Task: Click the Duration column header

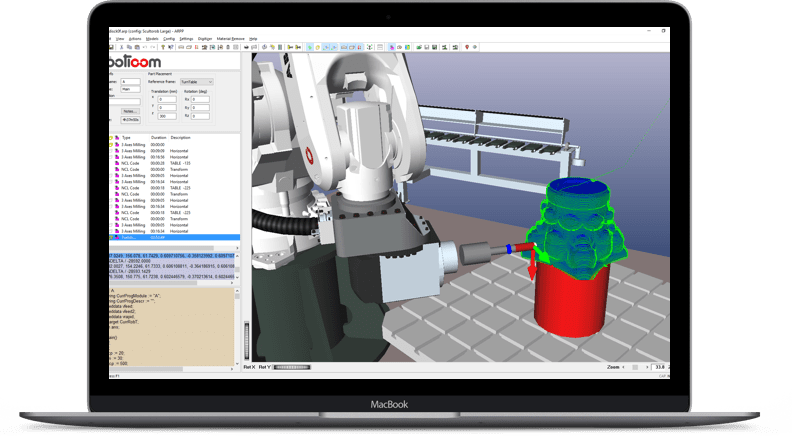Action: click(159, 136)
